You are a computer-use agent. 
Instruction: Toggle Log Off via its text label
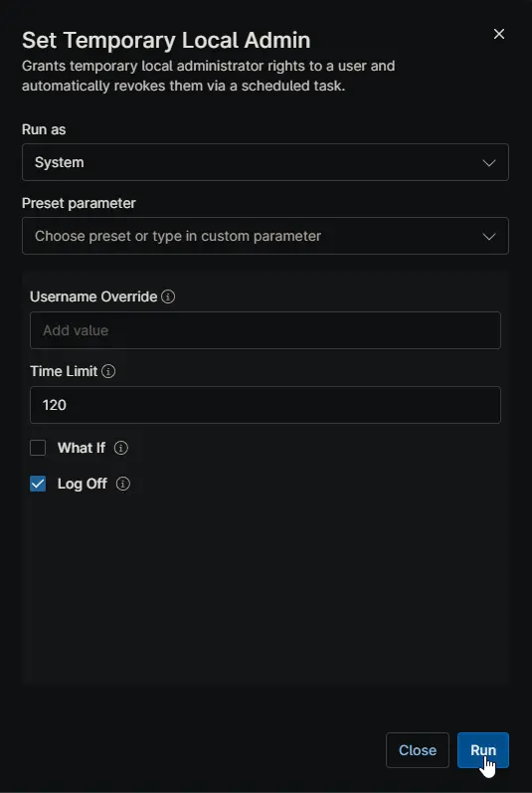point(83,484)
